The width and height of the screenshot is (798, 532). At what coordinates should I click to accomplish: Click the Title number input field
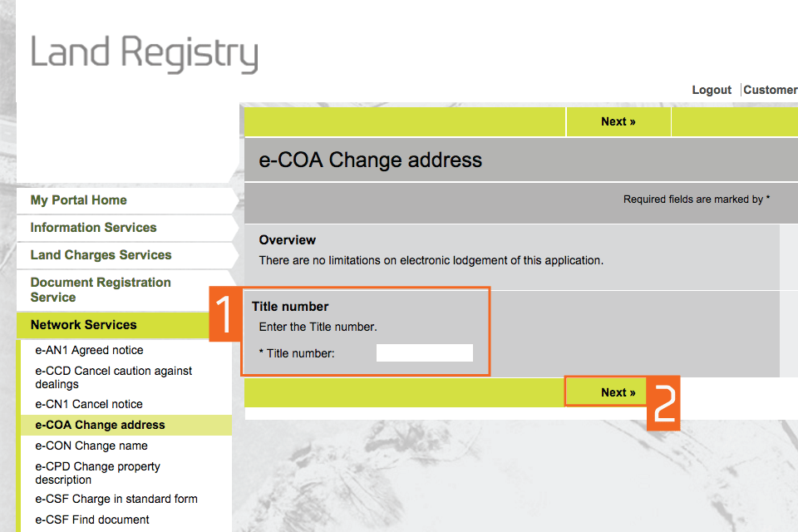pyautogui.click(x=424, y=353)
